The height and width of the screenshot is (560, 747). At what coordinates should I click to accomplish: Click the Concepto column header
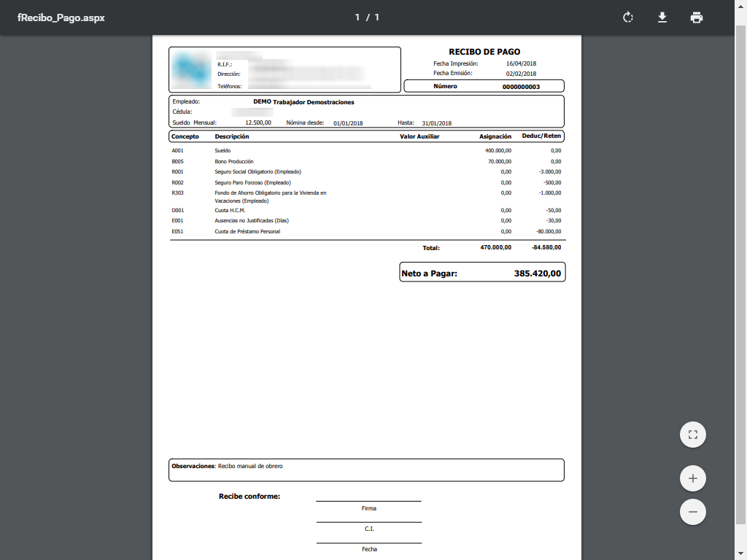(x=185, y=136)
